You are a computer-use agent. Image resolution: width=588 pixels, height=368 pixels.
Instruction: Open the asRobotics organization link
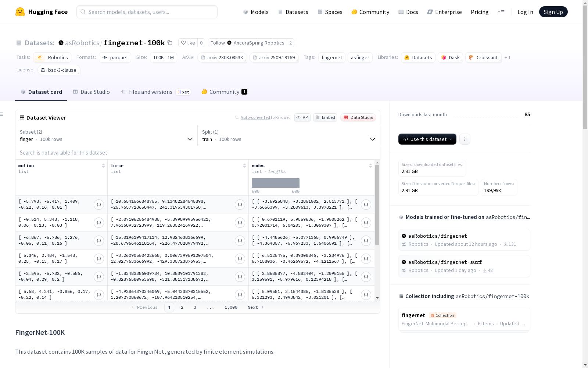tap(82, 43)
